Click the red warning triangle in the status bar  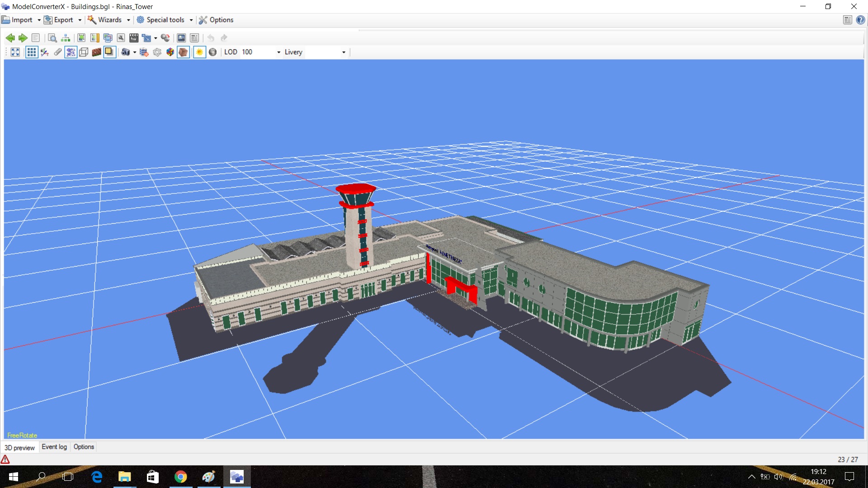click(5, 460)
